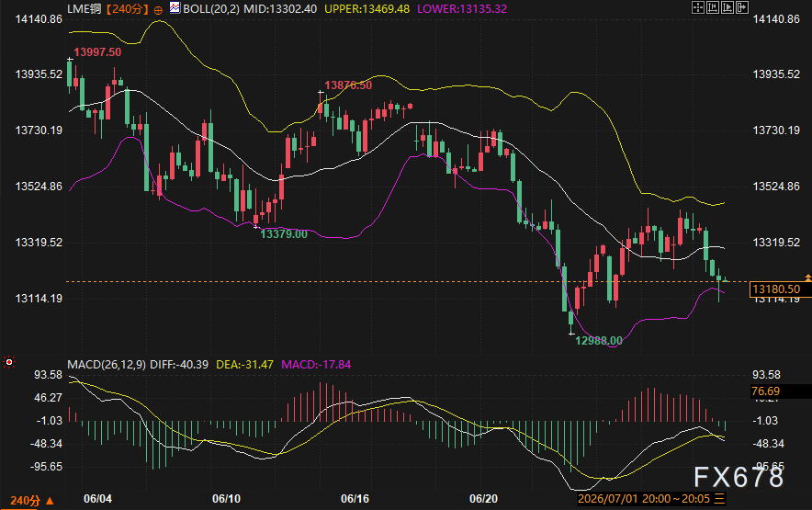Click the 06/10 date axis label
The width and height of the screenshot is (812, 510).
click(x=226, y=499)
